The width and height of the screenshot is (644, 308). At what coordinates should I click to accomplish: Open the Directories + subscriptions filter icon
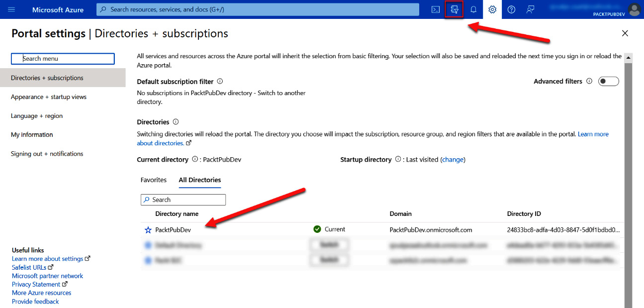pos(454,9)
